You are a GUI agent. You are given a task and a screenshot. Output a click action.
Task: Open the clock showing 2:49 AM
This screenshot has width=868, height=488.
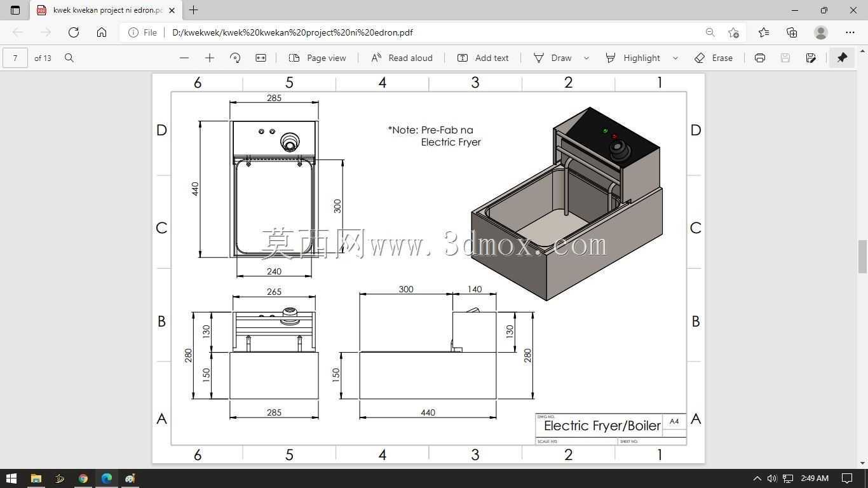click(x=815, y=478)
